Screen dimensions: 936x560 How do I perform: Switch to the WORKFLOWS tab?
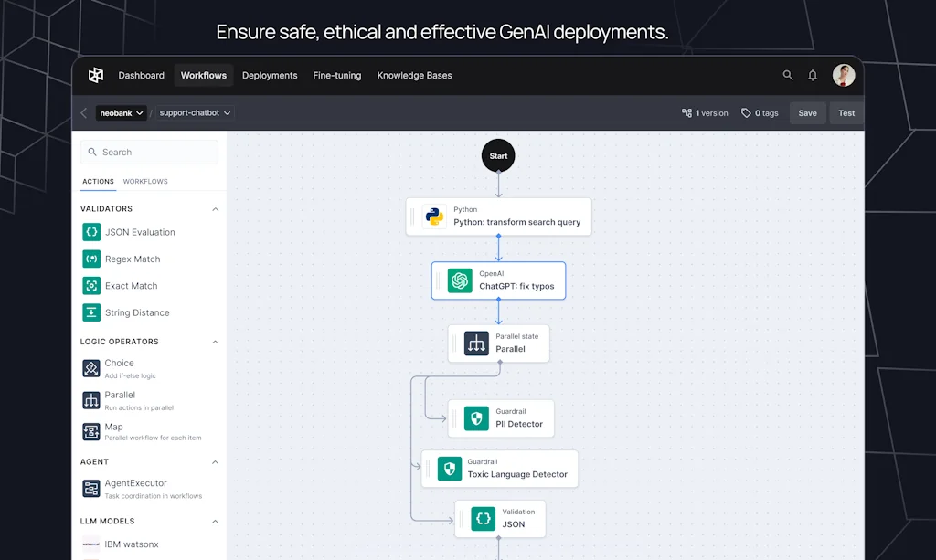coord(144,182)
